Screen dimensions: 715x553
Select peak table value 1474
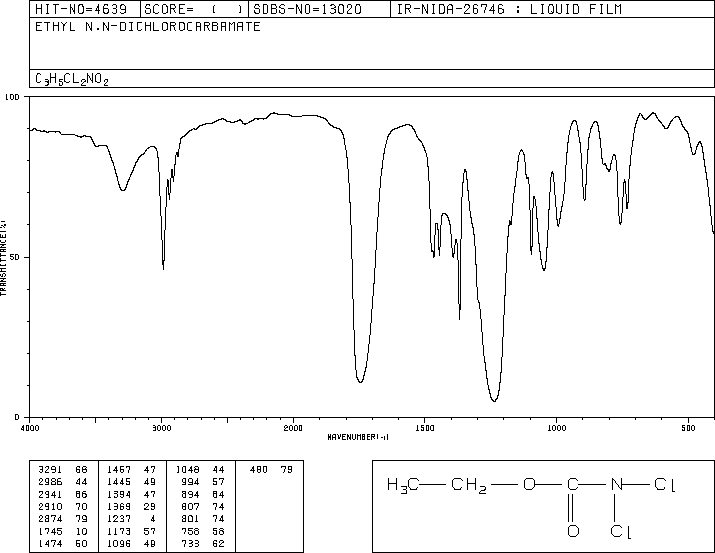(50, 543)
